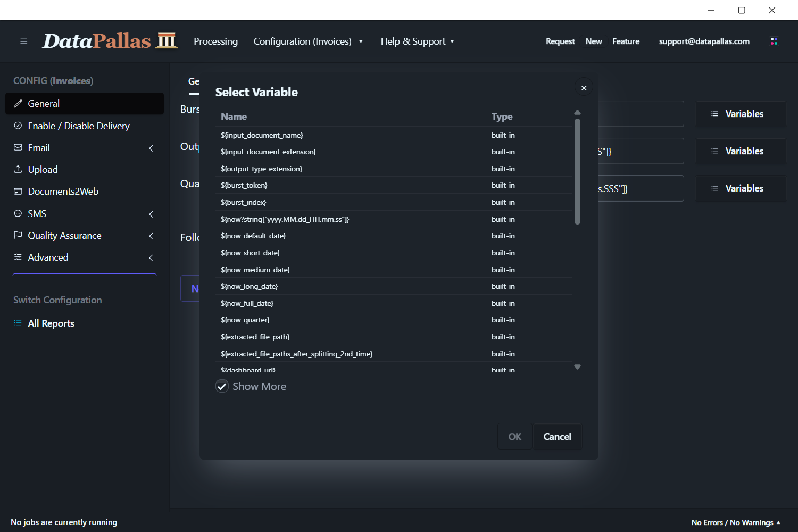The image size is (798, 532).
Task: Click the DataPallas logo
Action: [x=110, y=41]
